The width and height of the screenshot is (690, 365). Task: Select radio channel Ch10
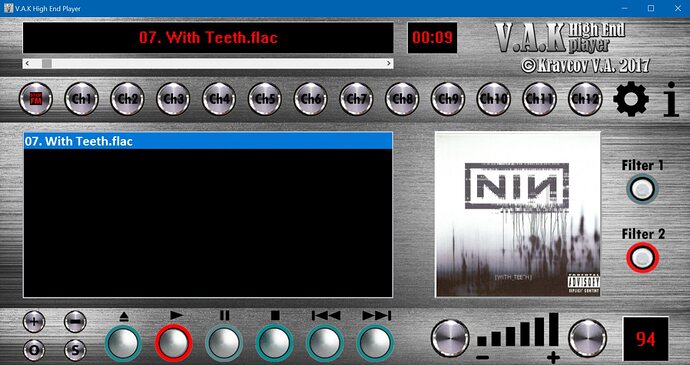point(493,99)
